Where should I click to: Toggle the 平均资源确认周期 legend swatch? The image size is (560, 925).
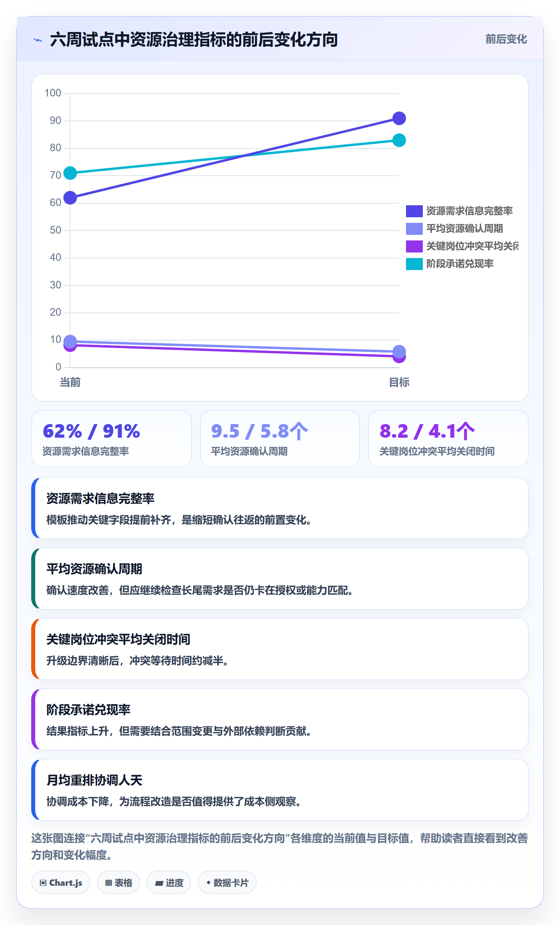(x=414, y=228)
